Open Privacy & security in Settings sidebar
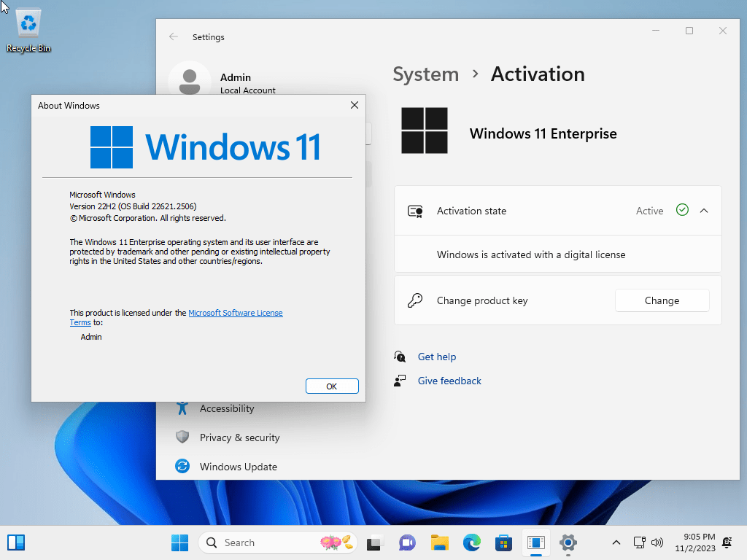Viewport: 747px width, 560px height. coord(239,437)
